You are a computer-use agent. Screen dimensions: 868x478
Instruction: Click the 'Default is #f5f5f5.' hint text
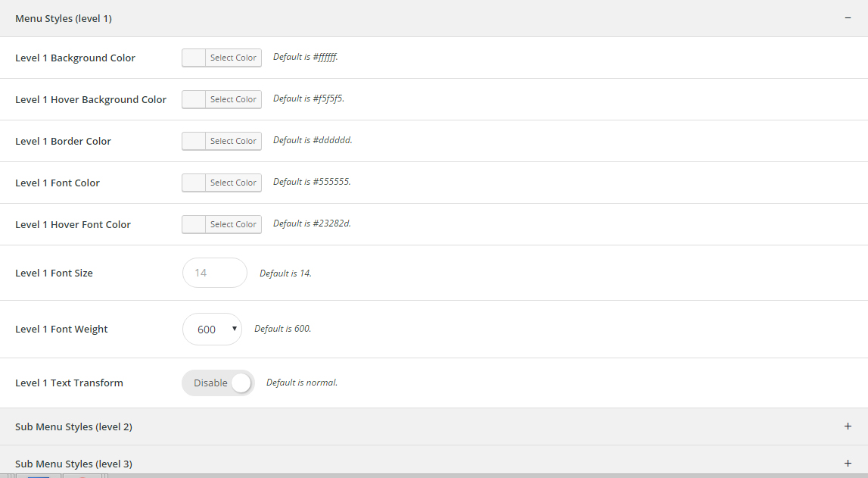pyautogui.click(x=309, y=98)
